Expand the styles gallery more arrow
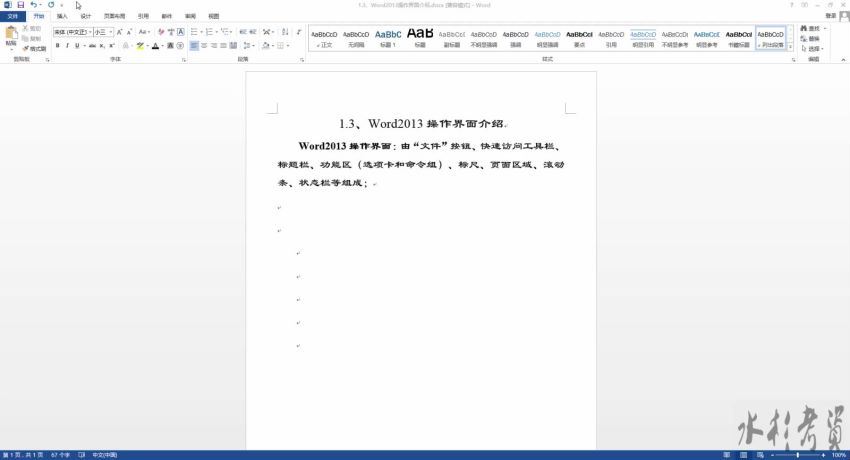The image size is (850, 460). (790, 48)
